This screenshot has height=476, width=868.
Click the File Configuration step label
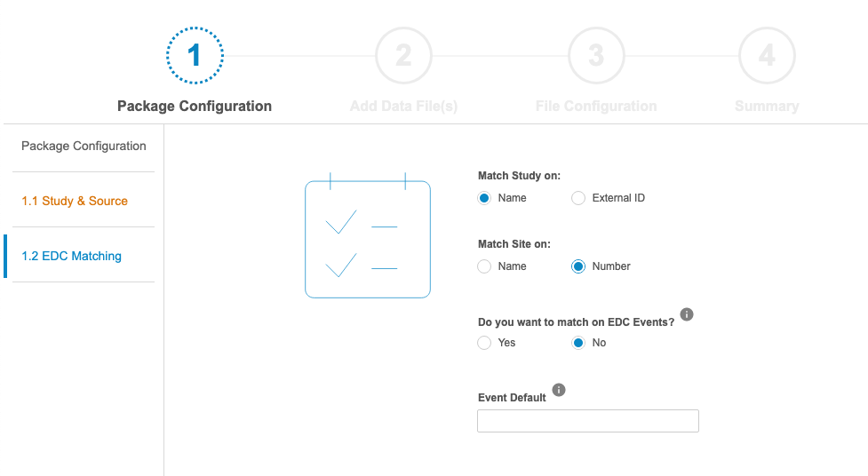pos(596,107)
